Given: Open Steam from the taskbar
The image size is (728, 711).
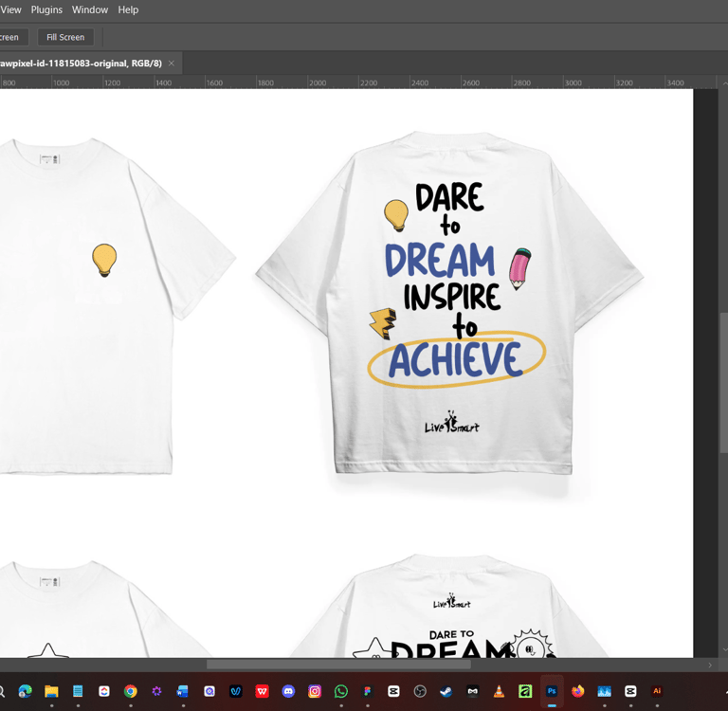Looking at the screenshot, I should coord(446,691).
